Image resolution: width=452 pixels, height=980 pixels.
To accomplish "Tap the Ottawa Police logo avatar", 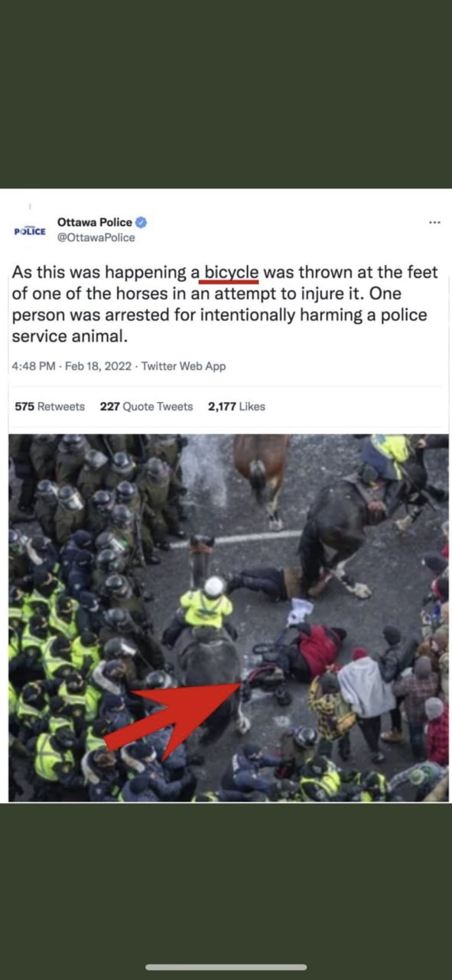I will tap(30, 230).
